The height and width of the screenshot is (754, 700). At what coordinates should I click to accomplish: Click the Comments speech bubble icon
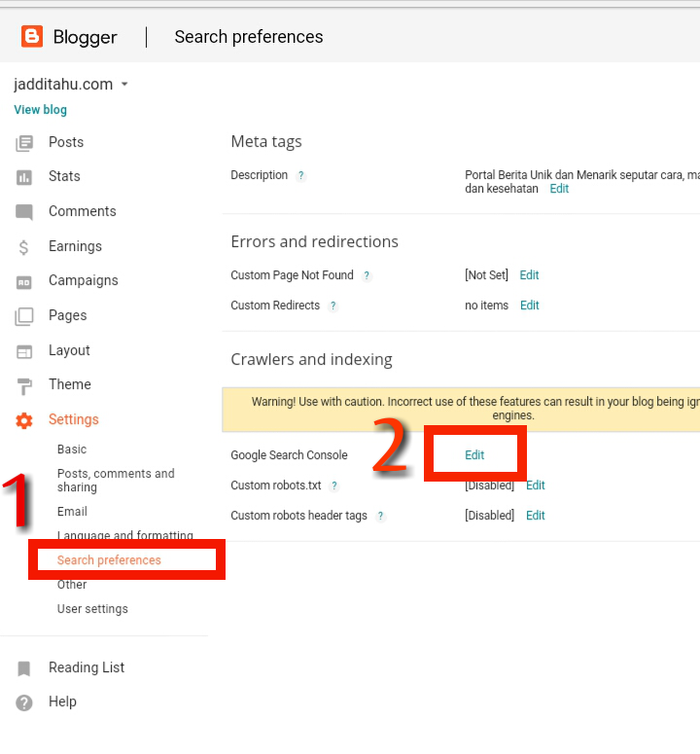(x=24, y=212)
